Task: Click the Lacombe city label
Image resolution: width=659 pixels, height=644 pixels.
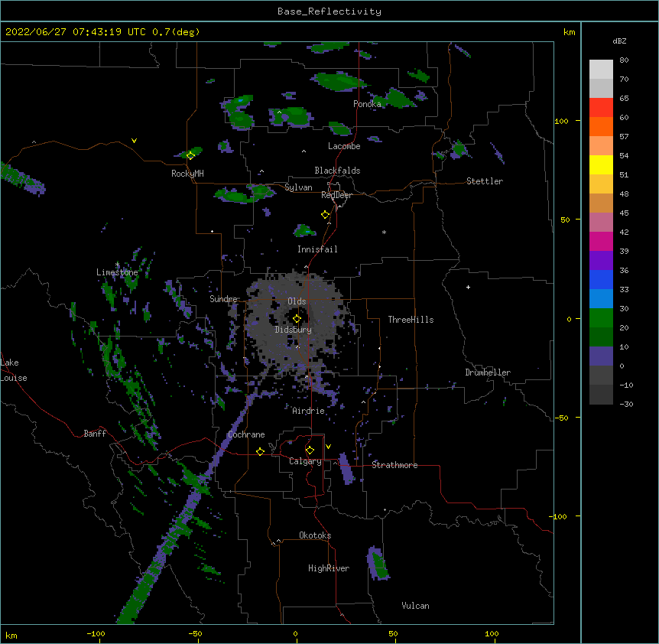Action: tap(344, 146)
